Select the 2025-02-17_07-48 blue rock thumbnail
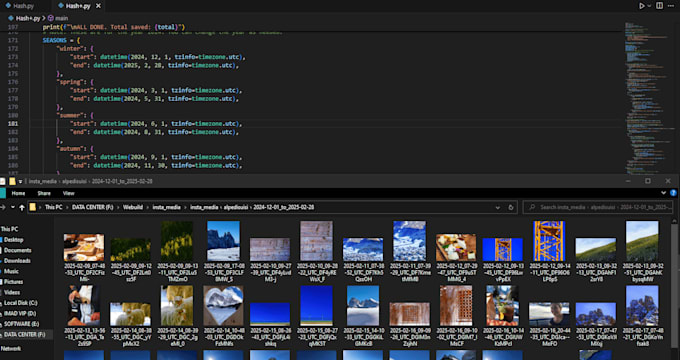The image size is (680, 360). (x=642, y=306)
